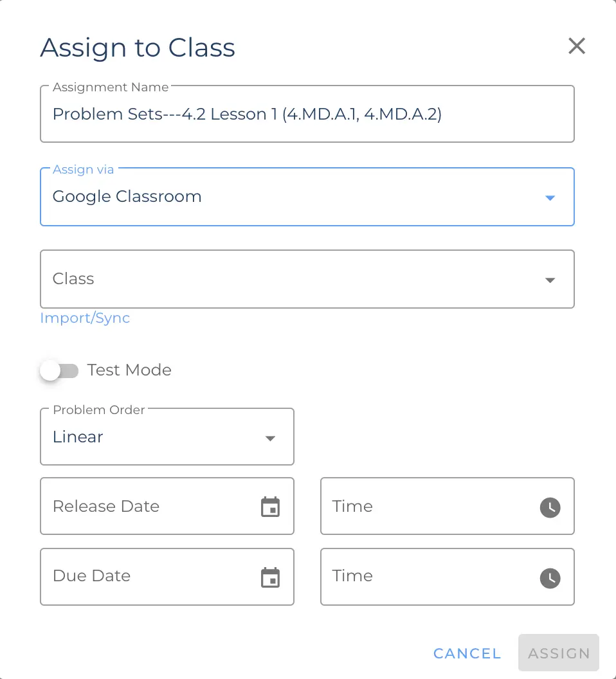Click the Assignment Name input field

[x=307, y=114]
